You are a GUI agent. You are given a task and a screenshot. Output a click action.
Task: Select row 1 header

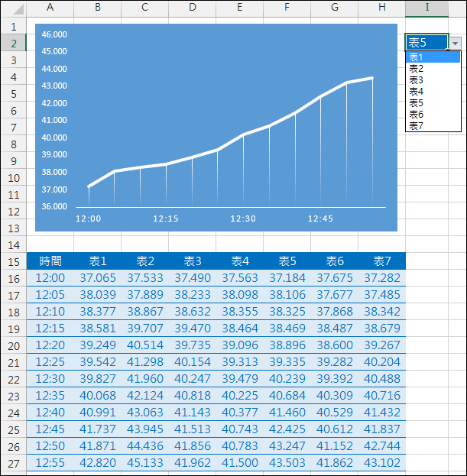tap(14, 27)
